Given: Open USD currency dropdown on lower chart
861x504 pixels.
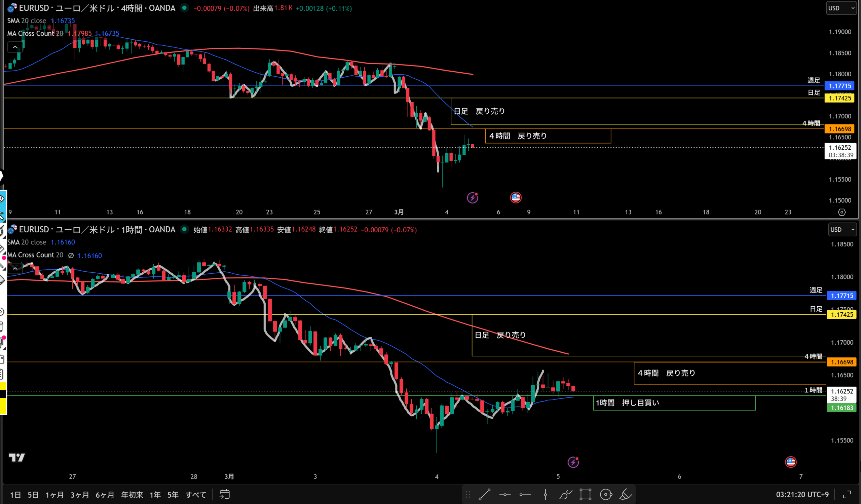Looking at the screenshot, I should pos(843,229).
